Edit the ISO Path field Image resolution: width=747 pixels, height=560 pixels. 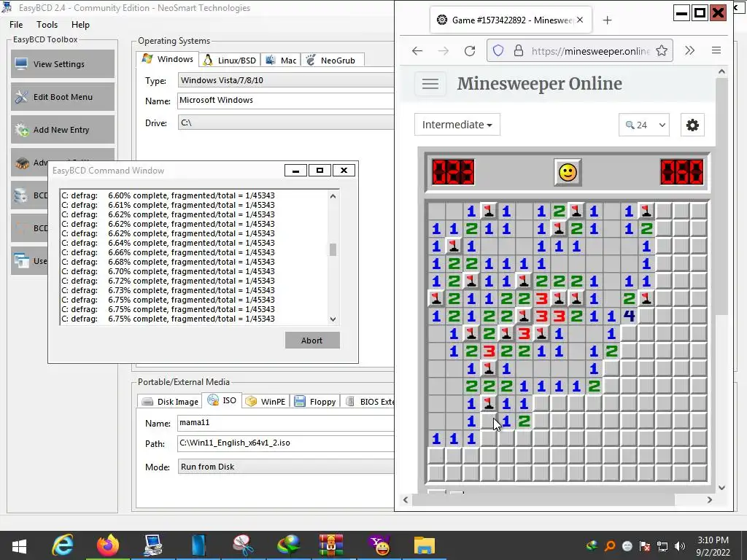pyautogui.click(x=286, y=443)
